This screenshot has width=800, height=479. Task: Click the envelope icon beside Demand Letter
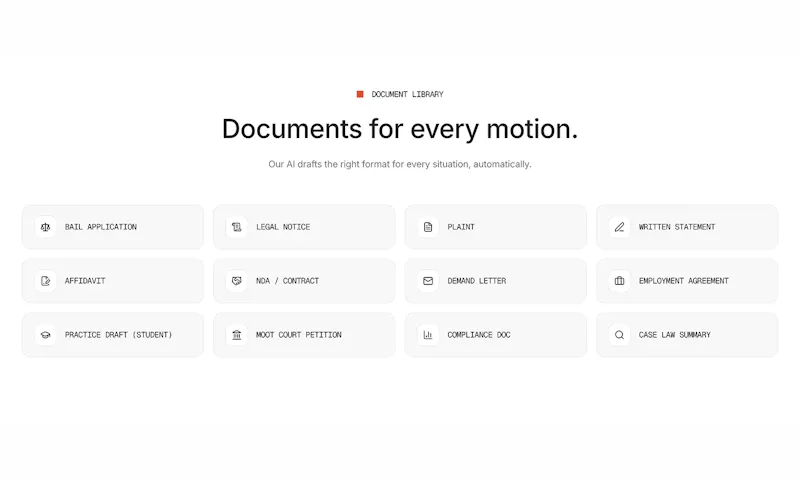tap(428, 281)
